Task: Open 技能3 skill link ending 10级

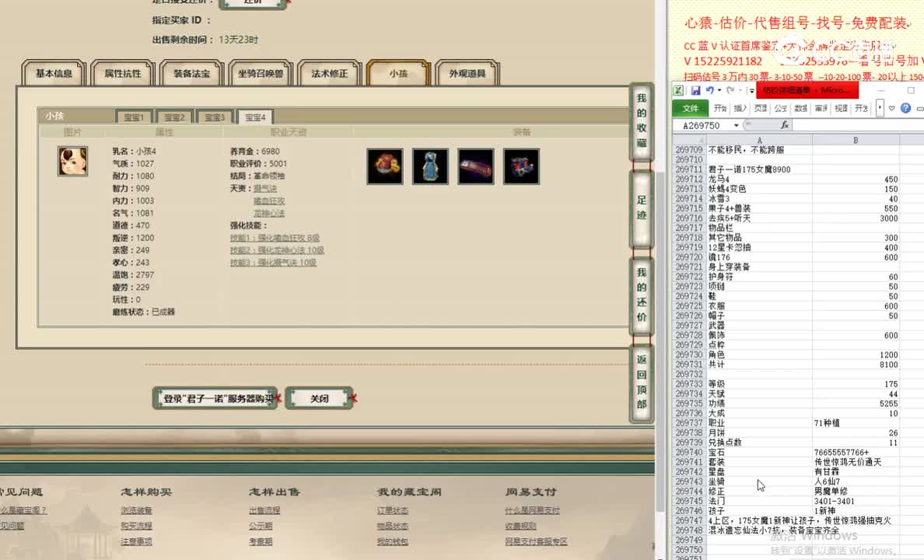Action: pyautogui.click(x=273, y=263)
